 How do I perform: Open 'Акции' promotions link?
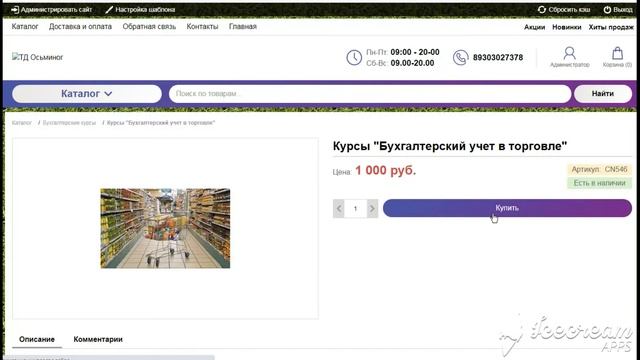(535, 27)
